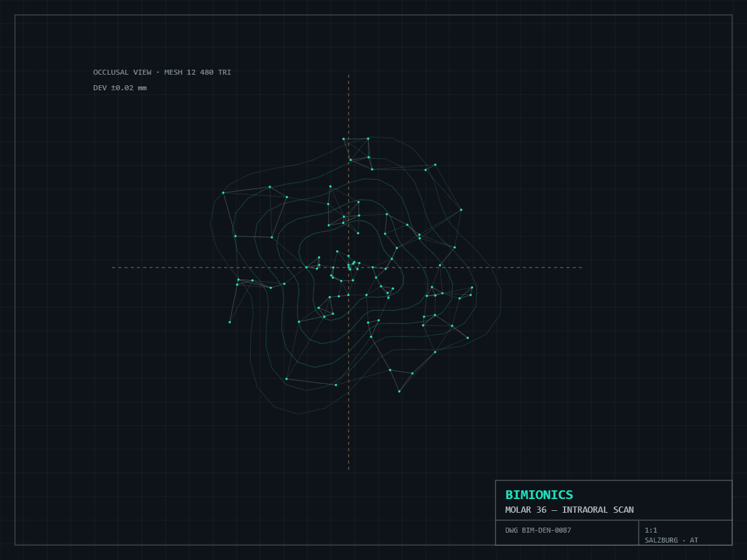Click the outermost contour line at scan bottom
This screenshot has width=747, height=560.
click(299, 414)
